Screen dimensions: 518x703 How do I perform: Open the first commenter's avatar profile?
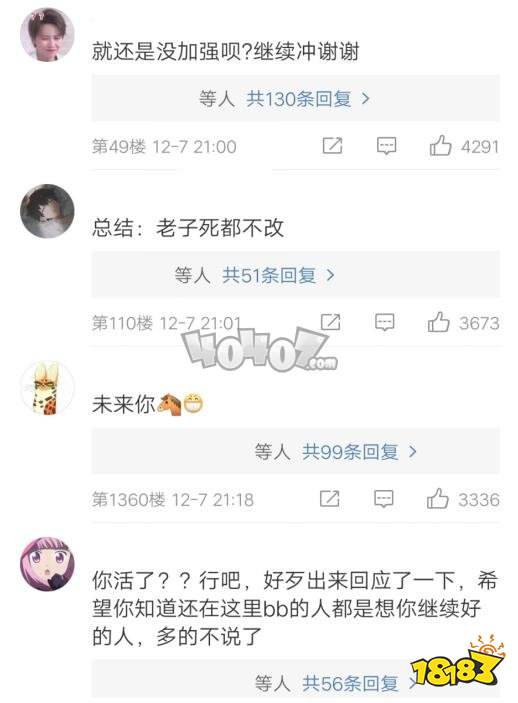47,35
